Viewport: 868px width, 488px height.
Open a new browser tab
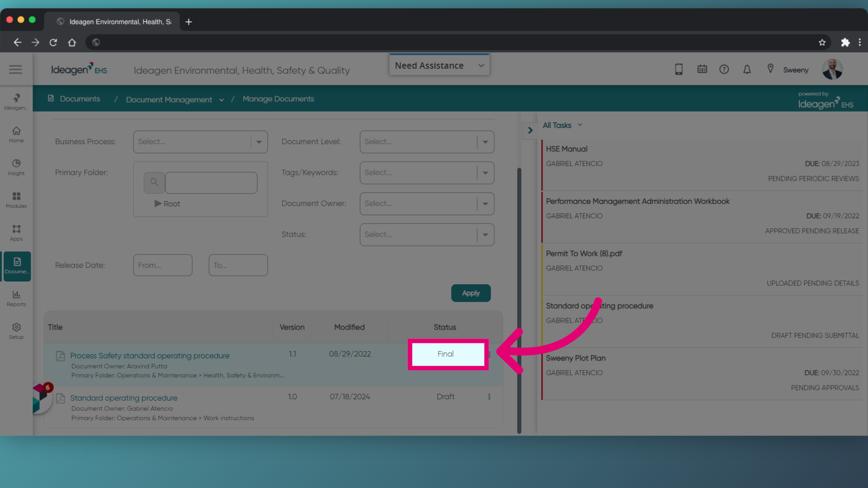(x=189, y=22)
